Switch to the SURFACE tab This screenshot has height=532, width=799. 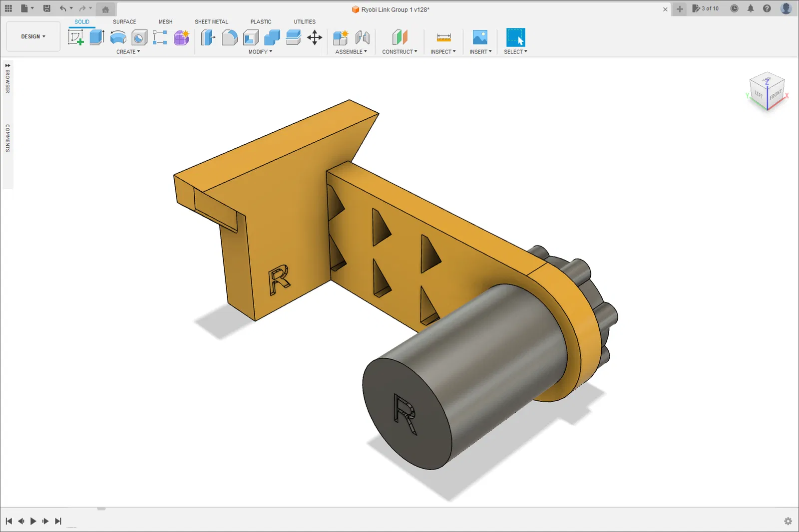124,22
